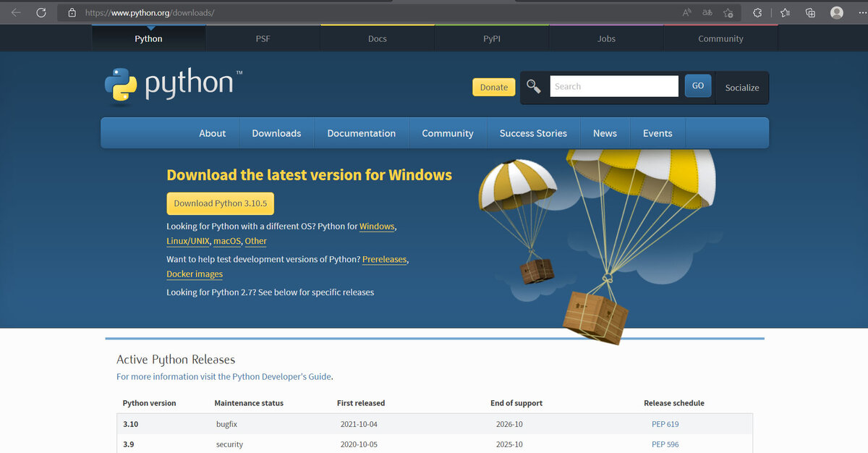Click the 'End of support' column header

point(516,403)
